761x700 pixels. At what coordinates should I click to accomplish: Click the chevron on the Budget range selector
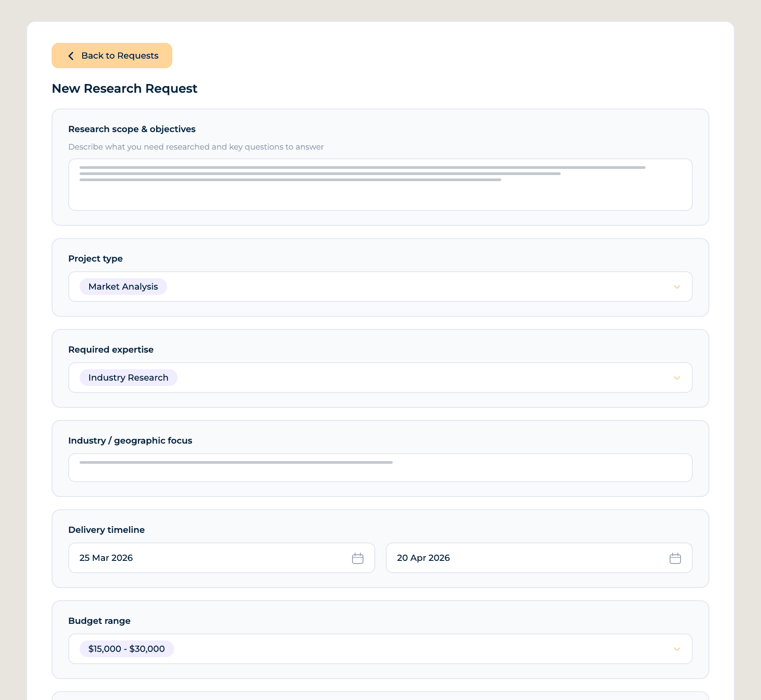[x=677, y=649]
